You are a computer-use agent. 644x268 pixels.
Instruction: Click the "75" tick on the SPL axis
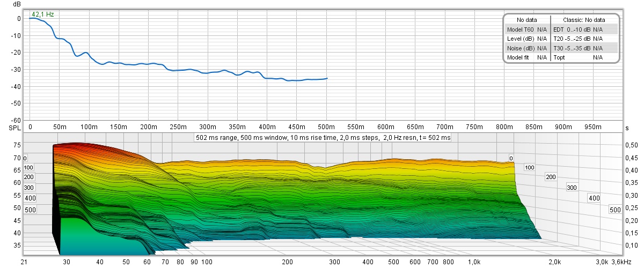coord(17,145)
